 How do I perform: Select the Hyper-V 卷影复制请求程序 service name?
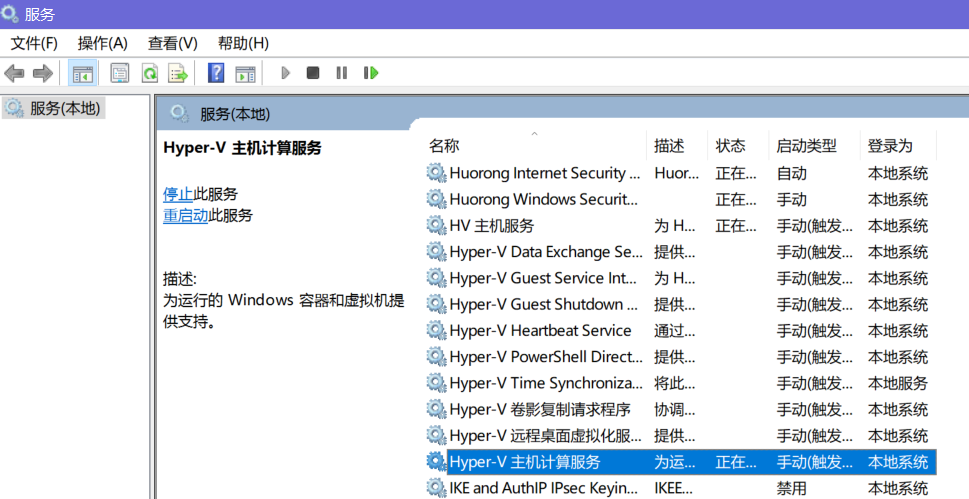pyautogui.click(x=540, y=409)
